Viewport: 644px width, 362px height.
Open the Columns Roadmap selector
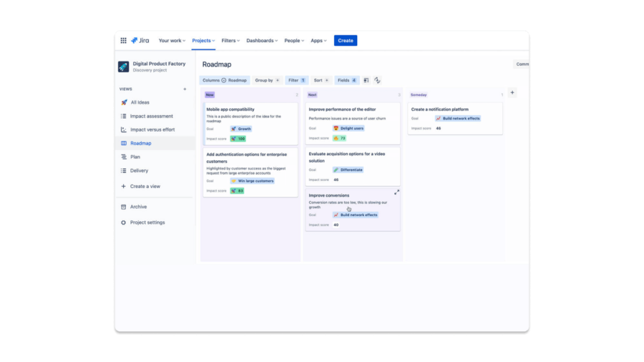point(225,80)
